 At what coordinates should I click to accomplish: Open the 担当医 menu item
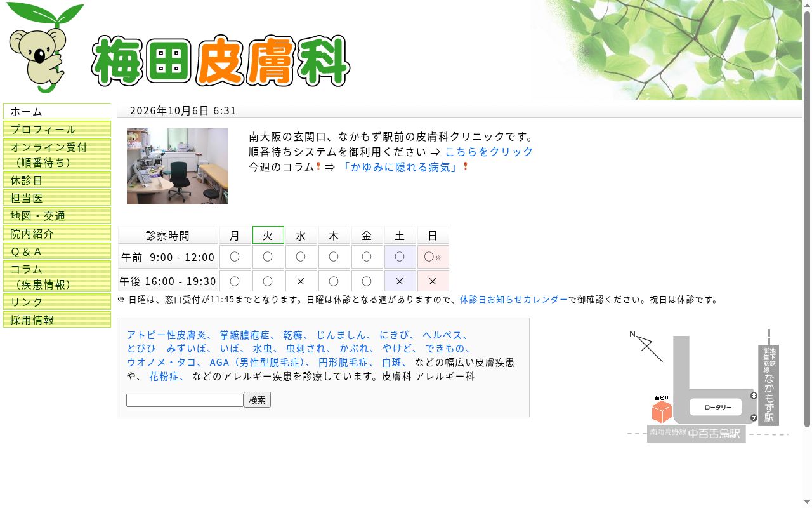pyautogui.click(x=57, y=197)
